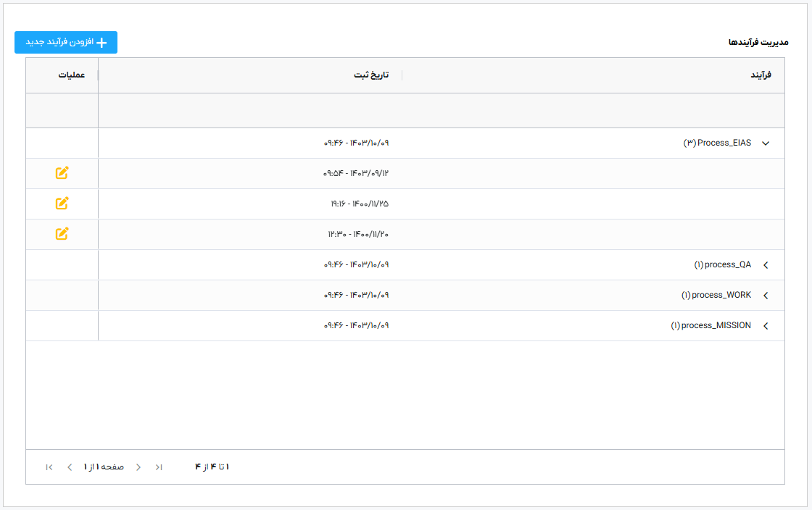Click edit icon for the 1400/11/25 row

(62, 204)
